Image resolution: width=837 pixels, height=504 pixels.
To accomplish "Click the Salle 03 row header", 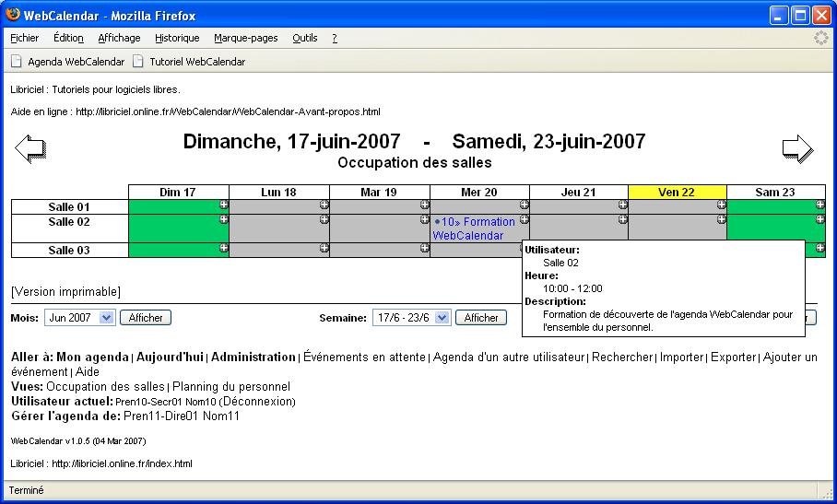I will tap(69, 250).
